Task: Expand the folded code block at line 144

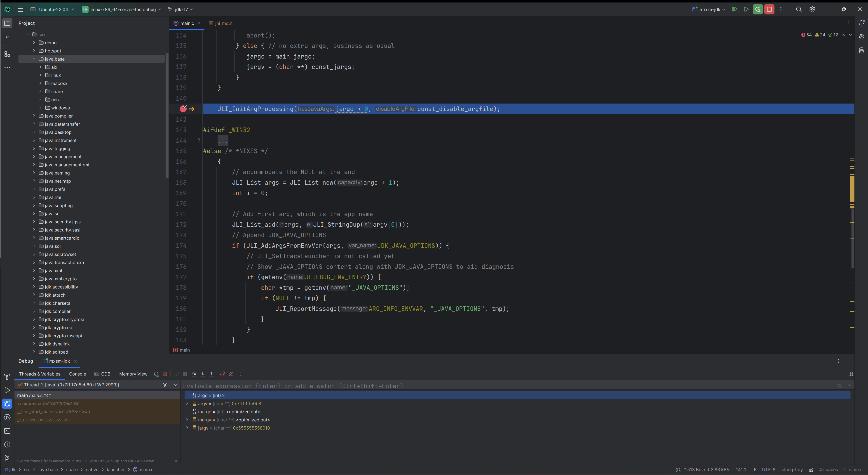Action: (x=199, y=140)
